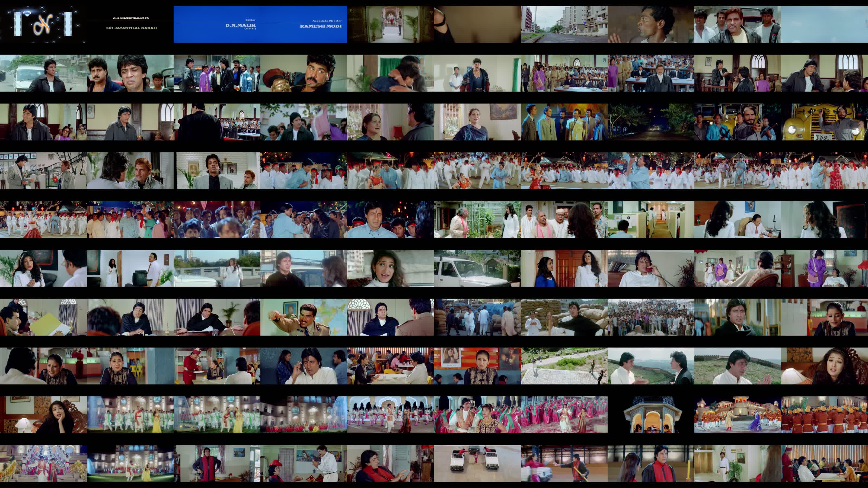Viewport: 868px width, 488px height.
Task: Click the office cubicles corridor frame
Action: click(x=651, y=220)
